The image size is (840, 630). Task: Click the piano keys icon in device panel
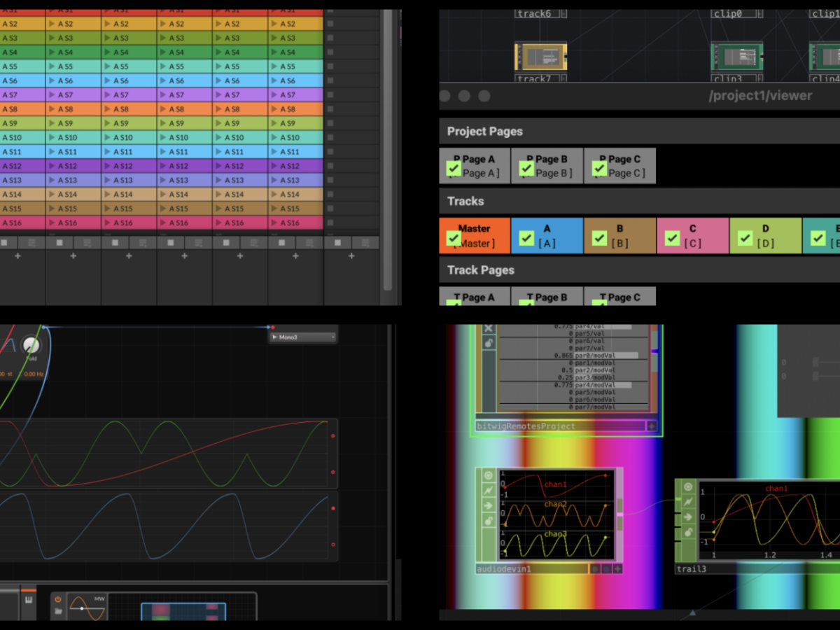tap(29, 601)
